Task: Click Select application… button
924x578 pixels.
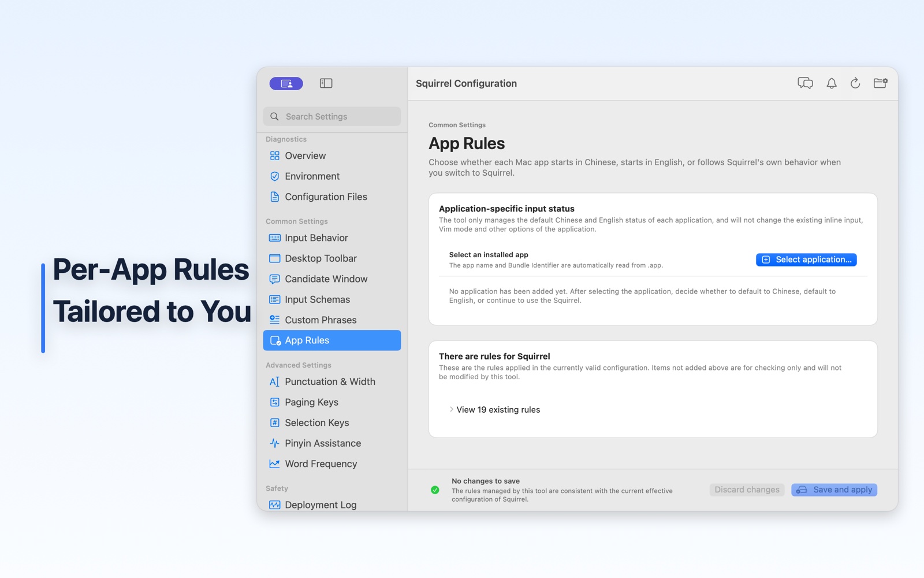Action: tap(806, 260)
